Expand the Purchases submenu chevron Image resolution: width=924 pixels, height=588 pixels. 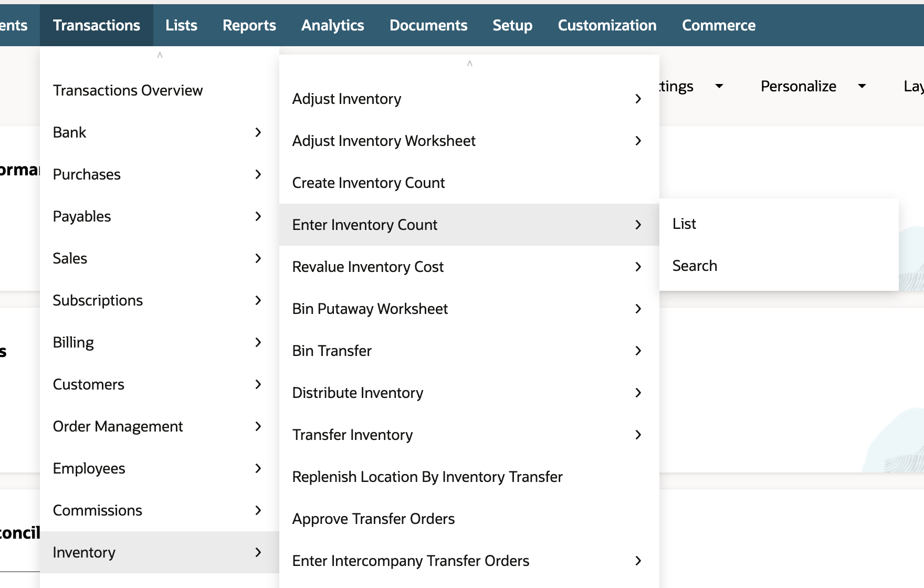point(258,174)
